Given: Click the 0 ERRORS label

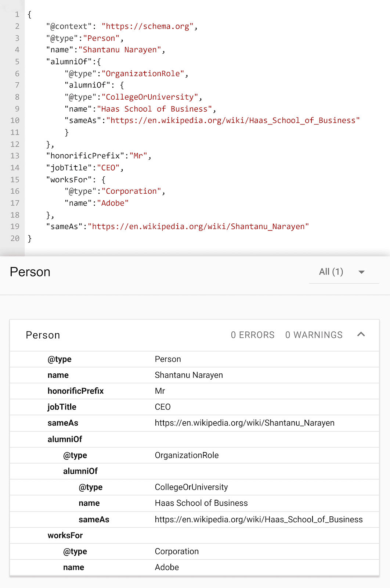Looking at the screenshot, I should (x=253, y=335).
